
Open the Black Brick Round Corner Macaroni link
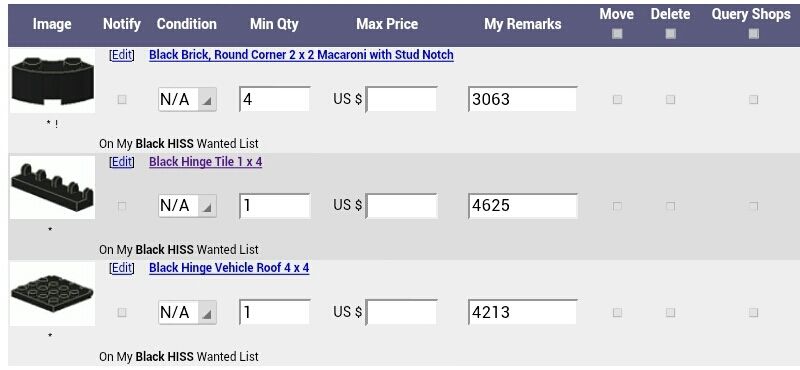click(301, 55)
